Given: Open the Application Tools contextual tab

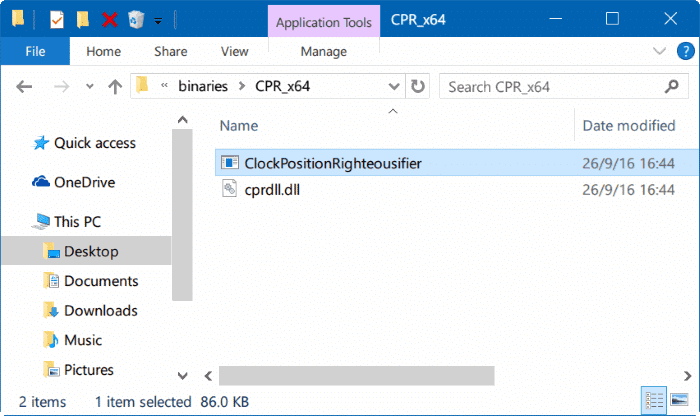Looking at the screenshot, I should 324,22.
